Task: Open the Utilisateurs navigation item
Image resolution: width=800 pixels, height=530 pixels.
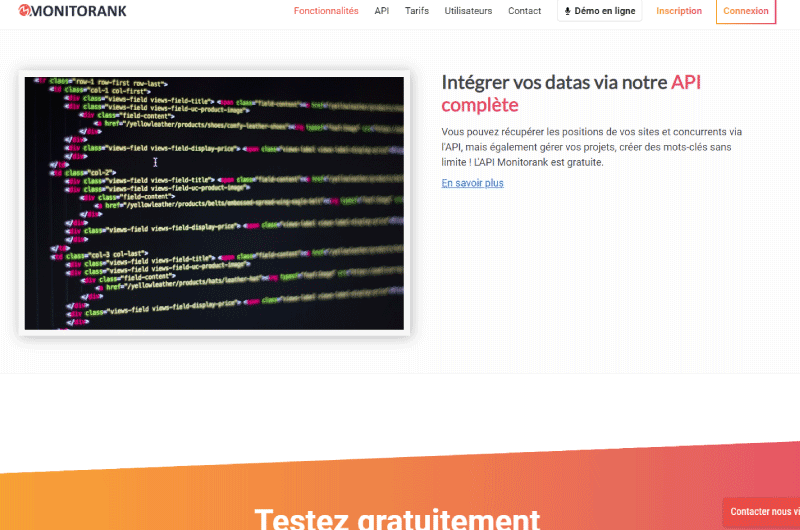Action: click(468, 11)
